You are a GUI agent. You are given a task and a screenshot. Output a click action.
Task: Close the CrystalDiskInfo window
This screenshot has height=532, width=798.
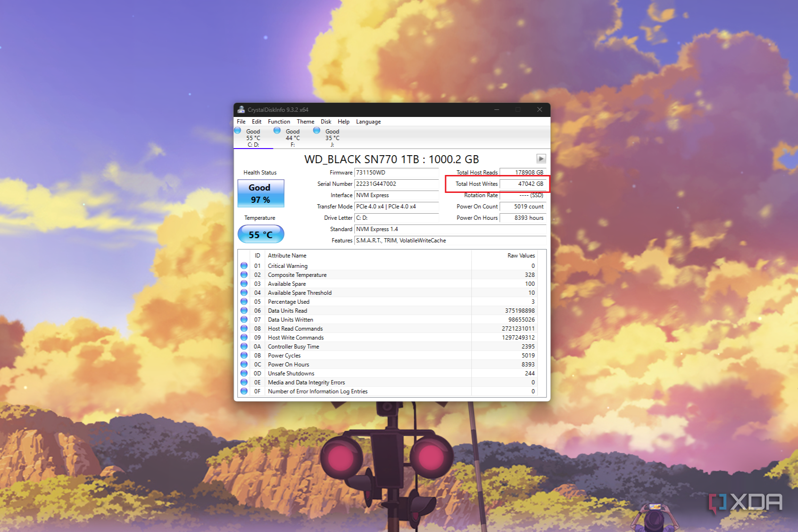540,109
